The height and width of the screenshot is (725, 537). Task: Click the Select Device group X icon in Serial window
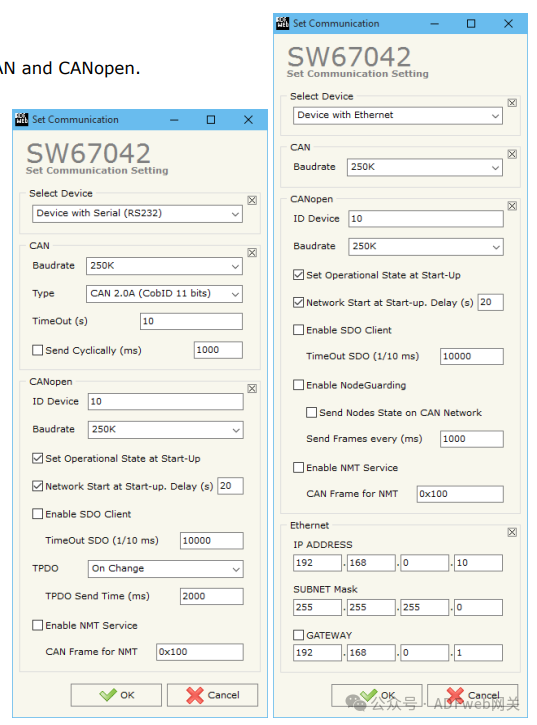252,200
